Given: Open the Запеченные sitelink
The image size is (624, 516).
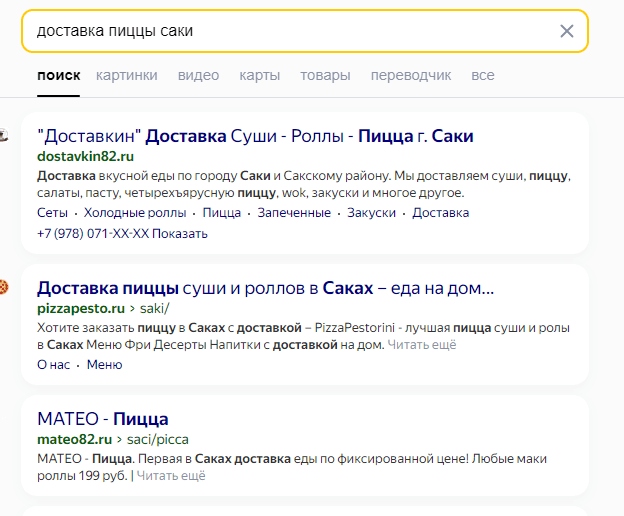Looking at the screenshot, I should [x=294, y=213].
